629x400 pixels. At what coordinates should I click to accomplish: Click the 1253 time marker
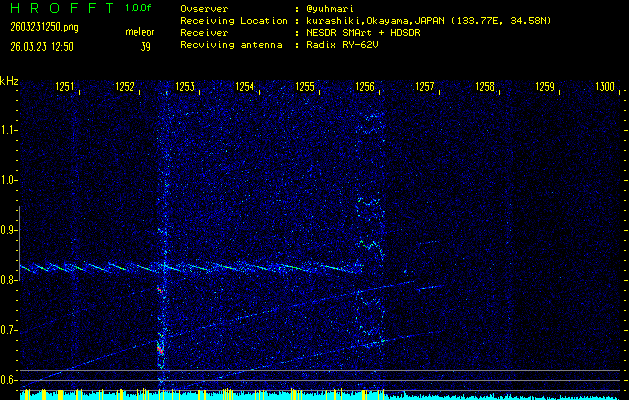[x=185, y=86]
